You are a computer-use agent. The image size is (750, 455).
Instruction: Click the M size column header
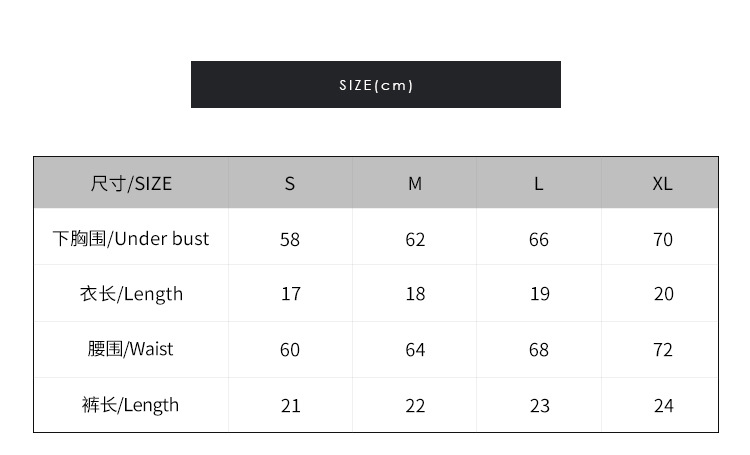(x=415, y=183)
